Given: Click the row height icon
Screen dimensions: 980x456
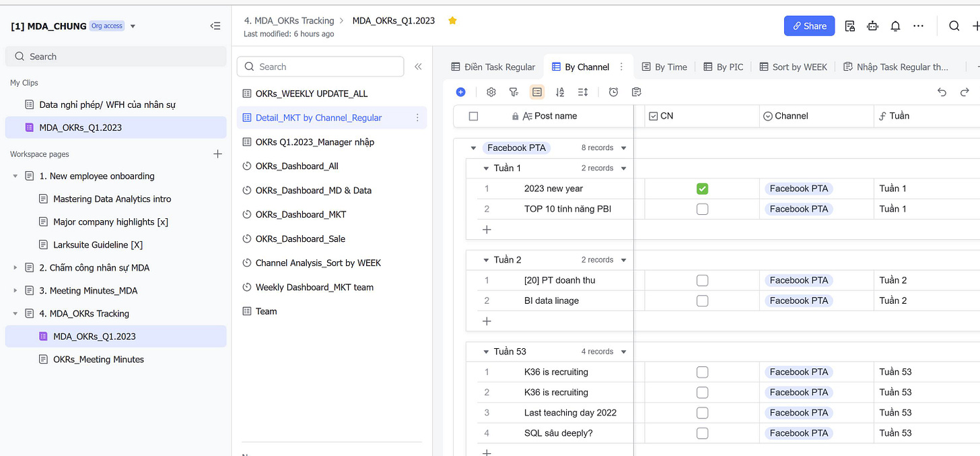Looking at the screenshot, I should coord(583,92).
